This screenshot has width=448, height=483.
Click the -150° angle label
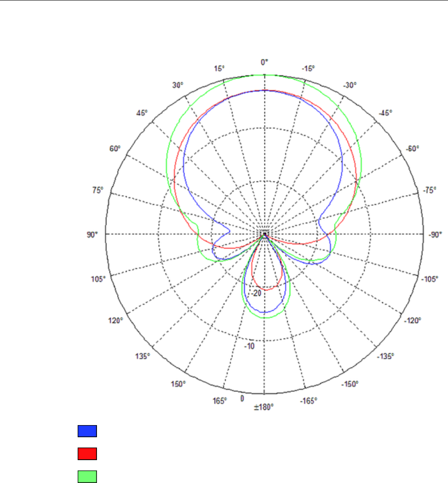click(x=350, y=384)
